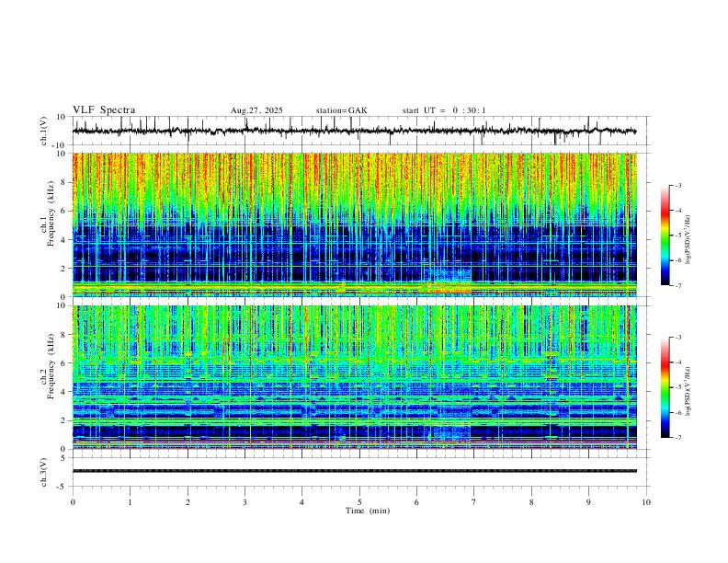This screenshot has width=728, height=563.
Task: Click inside the ch.2 spectrogram panel
Action: (354, 377)
